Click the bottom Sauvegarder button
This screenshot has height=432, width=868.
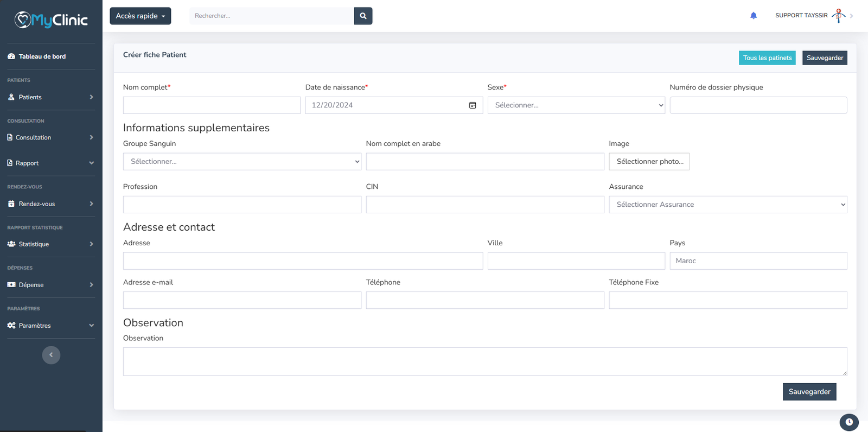point(809,392)
